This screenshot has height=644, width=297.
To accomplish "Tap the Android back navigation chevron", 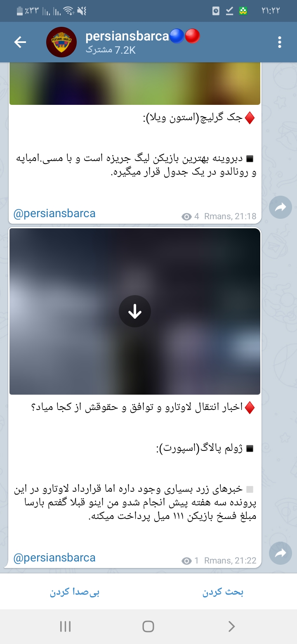I will (x=231, y=626).
